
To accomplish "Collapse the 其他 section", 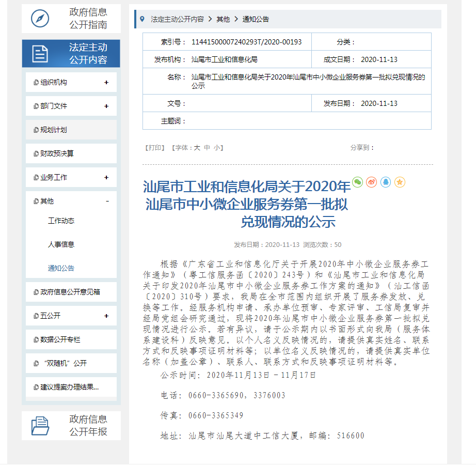I will point(107,200).
